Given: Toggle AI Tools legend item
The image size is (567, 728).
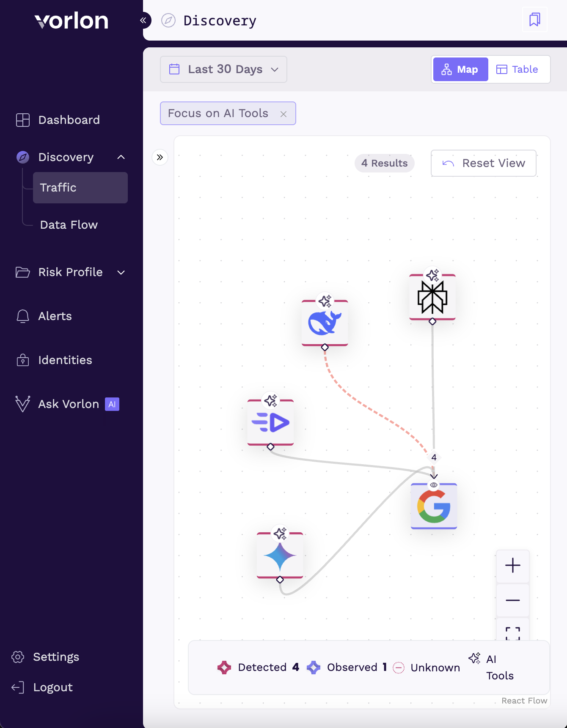Looking at the screenshot, I should (x=492, y=667).
